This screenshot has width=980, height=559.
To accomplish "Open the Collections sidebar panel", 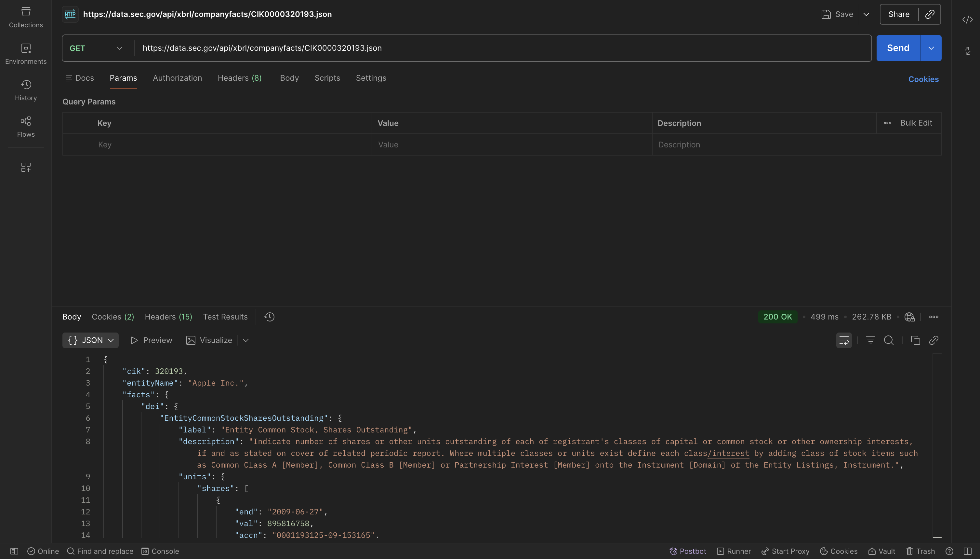I will click(26, 17).
